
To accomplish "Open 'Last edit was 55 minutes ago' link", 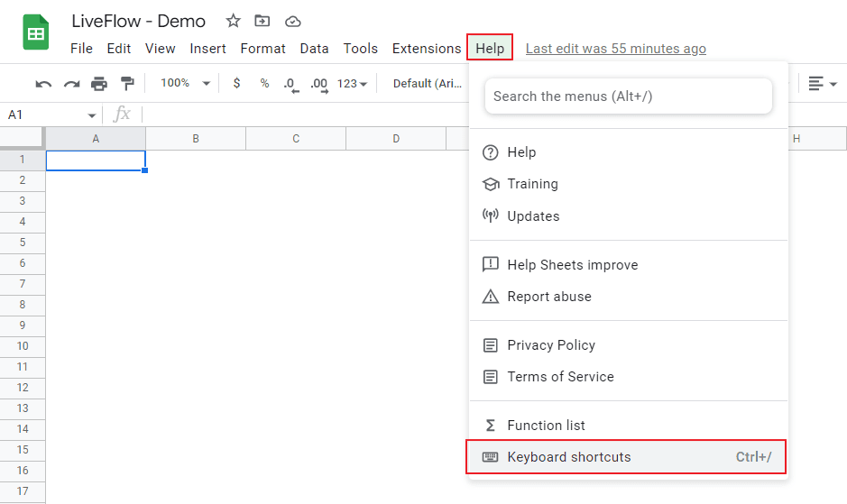I will click(616, 49).
